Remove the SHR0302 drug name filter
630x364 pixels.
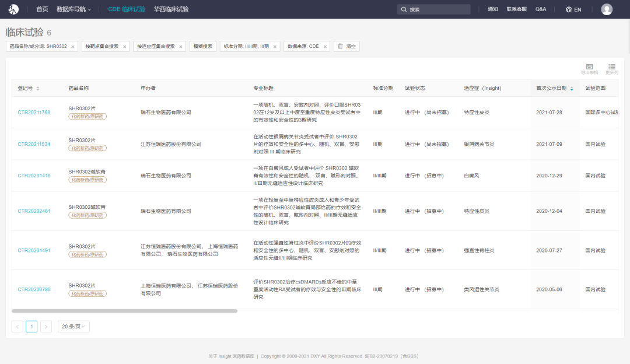(73, 47)
